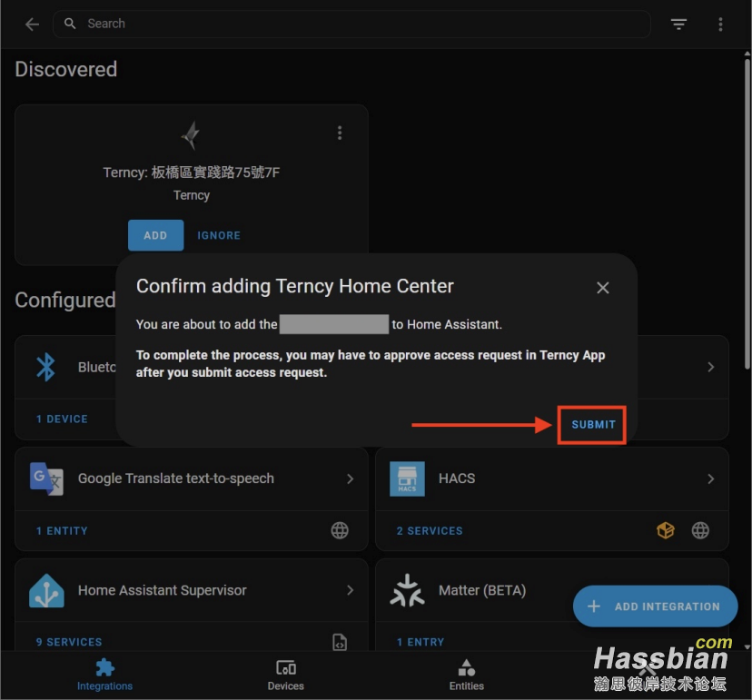Click the Terncy logo on discovered card
This screenshot has height=700, width=752.
click(x=192, y=135)
